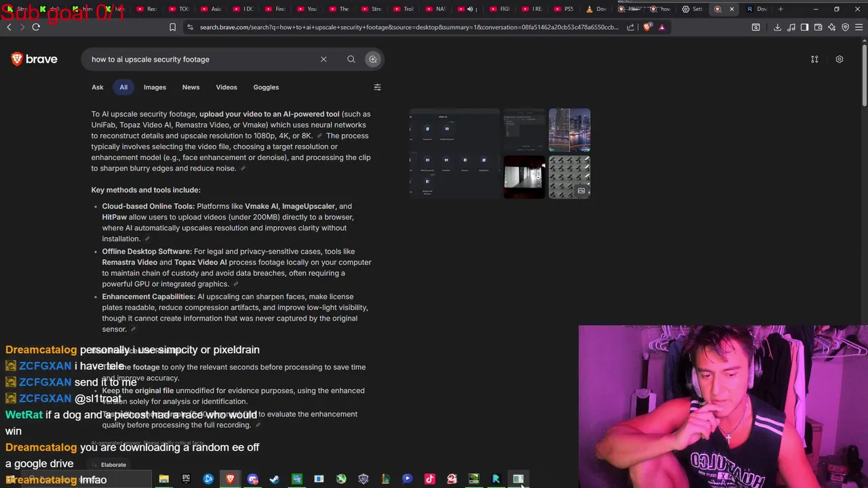Open the browser hamburger menu

click(x=859, y=27)
